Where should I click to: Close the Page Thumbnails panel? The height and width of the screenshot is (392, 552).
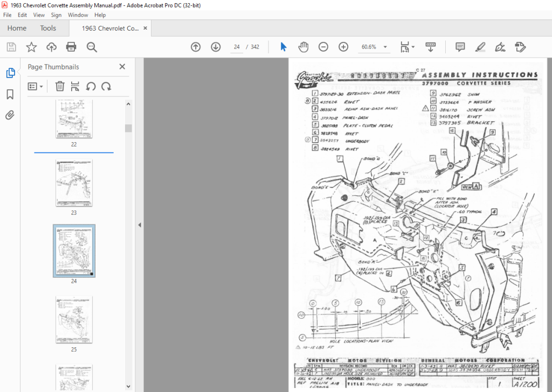point(122,66)
